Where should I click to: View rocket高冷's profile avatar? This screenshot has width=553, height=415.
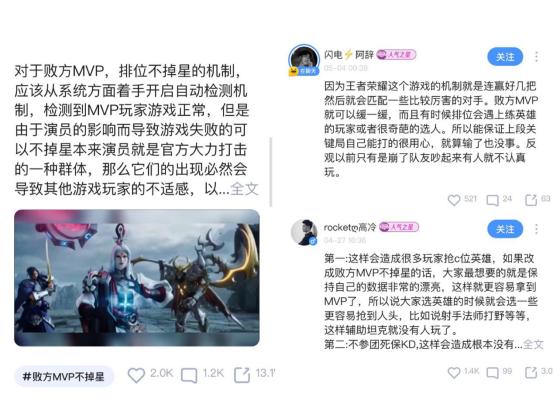pos(304,232)
